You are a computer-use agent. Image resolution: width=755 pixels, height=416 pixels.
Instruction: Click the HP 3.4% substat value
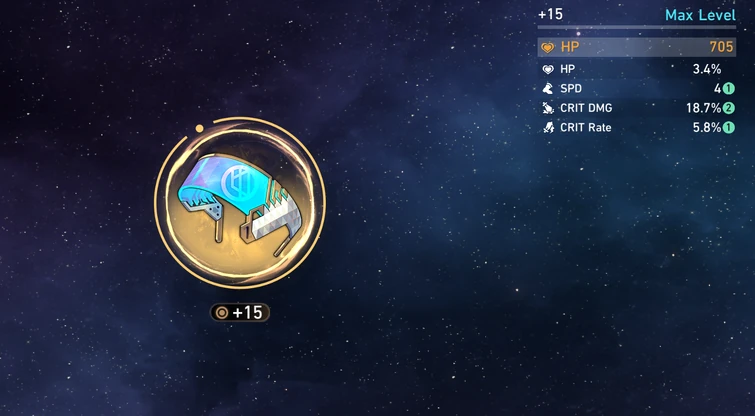(x=707, y=69)
